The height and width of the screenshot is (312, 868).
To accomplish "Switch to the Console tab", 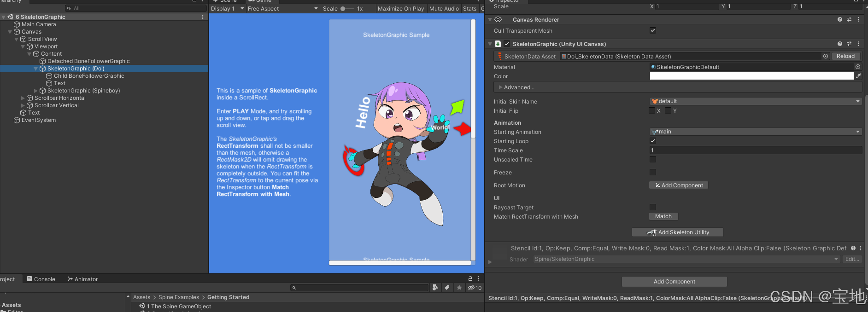I will click(41, 279).
